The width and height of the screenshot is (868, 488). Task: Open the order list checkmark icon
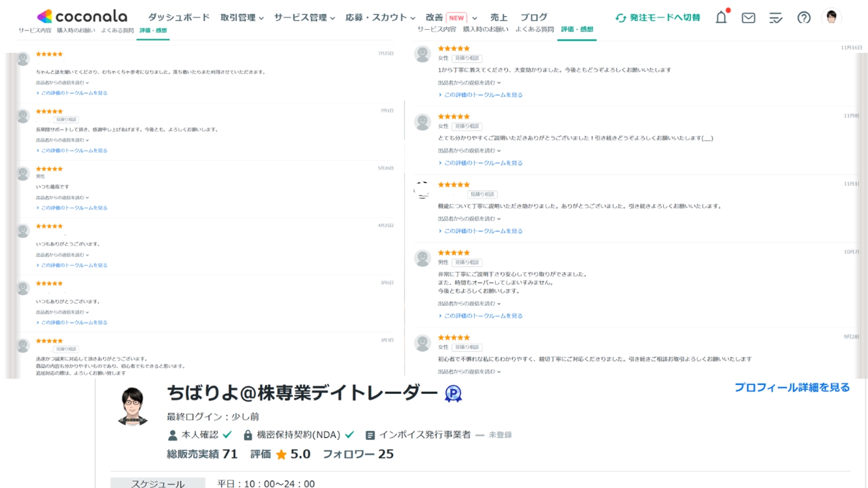point(776,18)
